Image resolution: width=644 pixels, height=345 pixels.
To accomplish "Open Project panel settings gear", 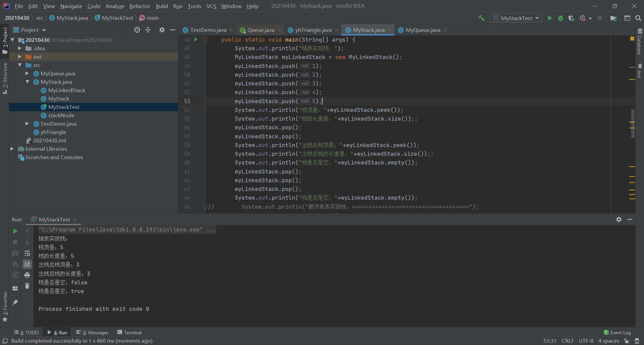I will point(162,30).
